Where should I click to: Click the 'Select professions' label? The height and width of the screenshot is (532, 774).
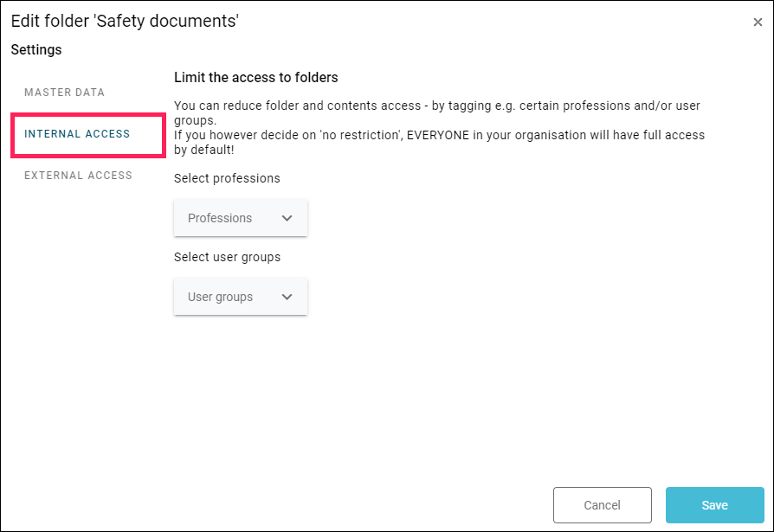pos(227,178)
